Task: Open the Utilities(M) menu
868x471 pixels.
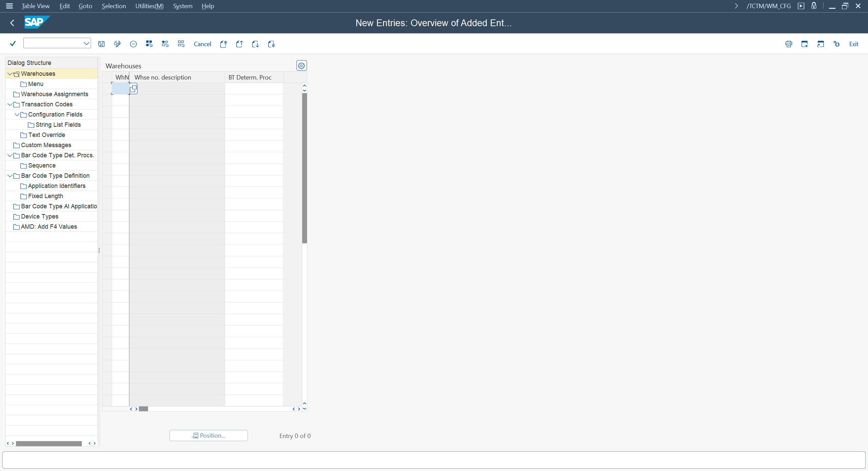Action: pos(149,6)
